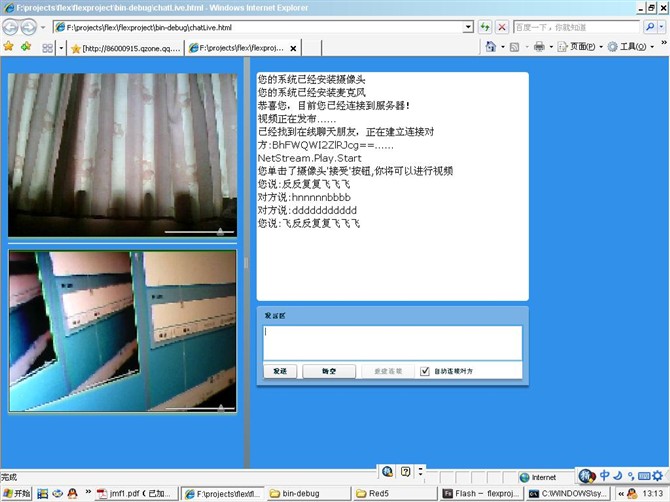Open Quick Tabs grid icon

[47, 48]
